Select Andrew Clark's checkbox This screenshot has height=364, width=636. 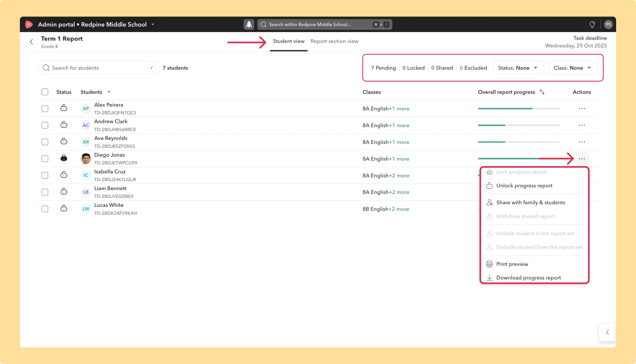click(x=45, y=125)
